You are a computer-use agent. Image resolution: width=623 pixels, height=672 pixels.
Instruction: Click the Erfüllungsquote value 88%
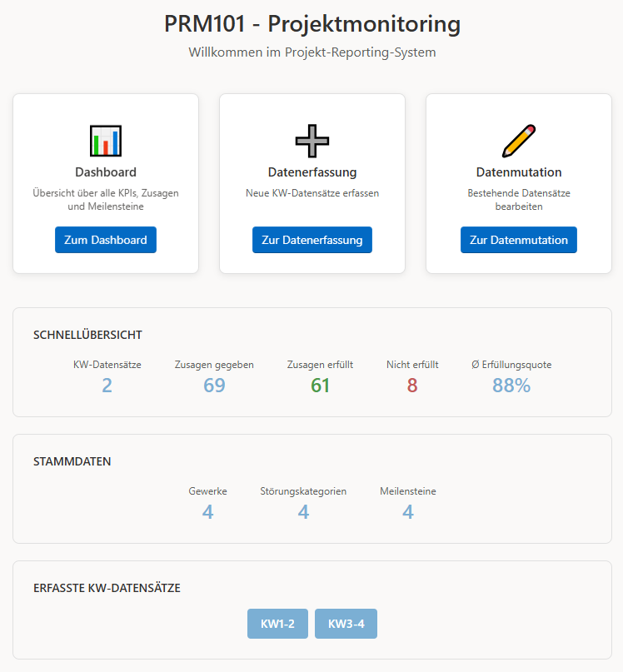point(511,386)
